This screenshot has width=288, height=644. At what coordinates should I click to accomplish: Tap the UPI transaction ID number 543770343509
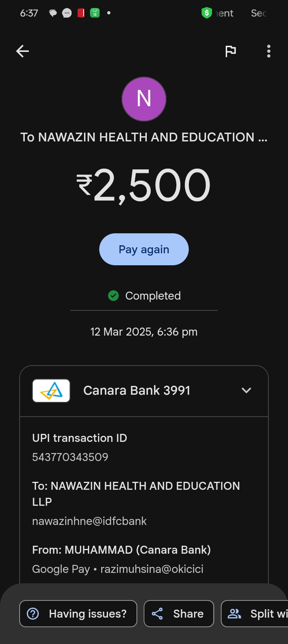pyautogui.click(x=70, y=457)
